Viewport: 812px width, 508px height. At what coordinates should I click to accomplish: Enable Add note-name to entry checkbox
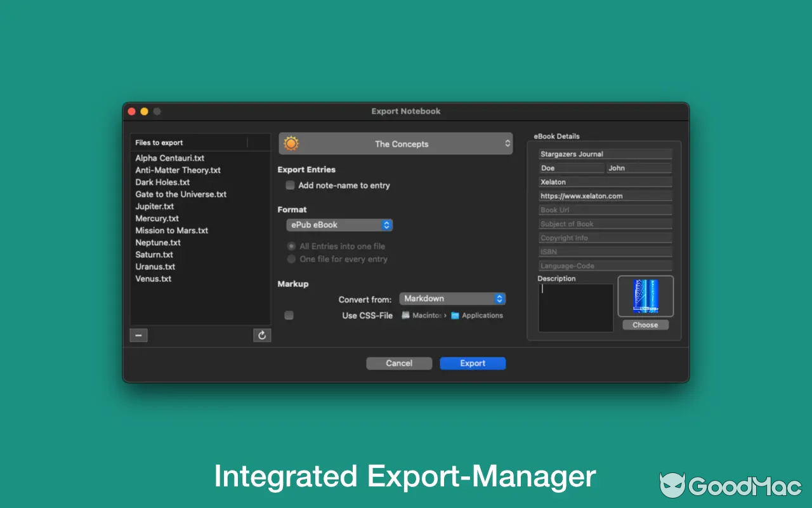pyautogui.click(x=290, y=185)
